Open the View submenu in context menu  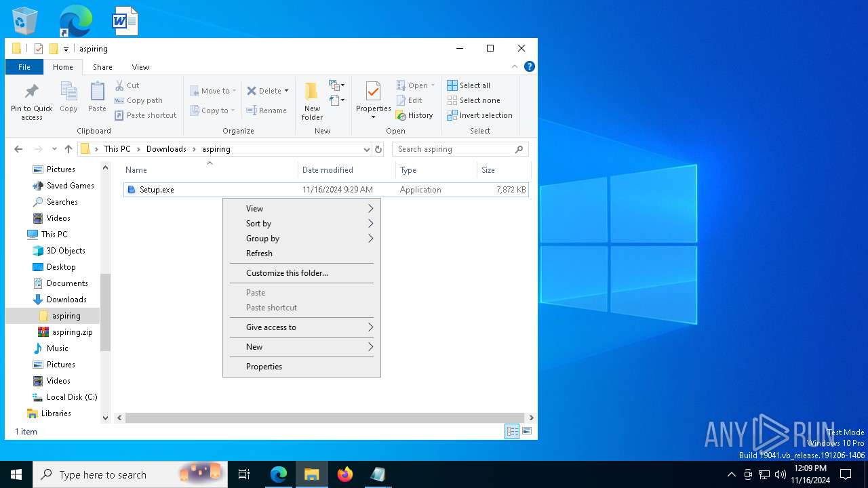coord(302,209)
